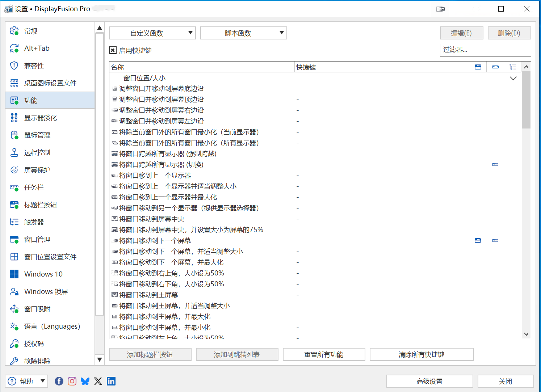Open the 任务栏 icon in sidebar
541x392 pixels.
tap(14, 187)
